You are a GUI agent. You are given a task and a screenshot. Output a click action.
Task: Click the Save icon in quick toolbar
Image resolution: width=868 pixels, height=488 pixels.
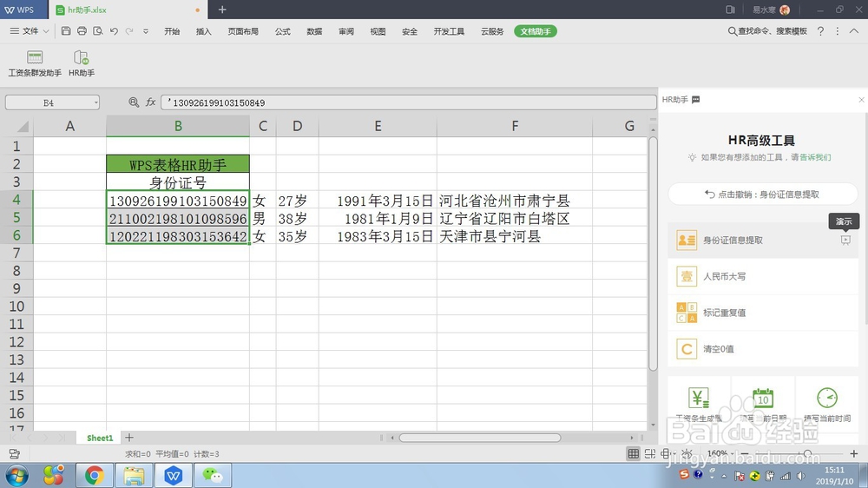click(x=66, y=31)
